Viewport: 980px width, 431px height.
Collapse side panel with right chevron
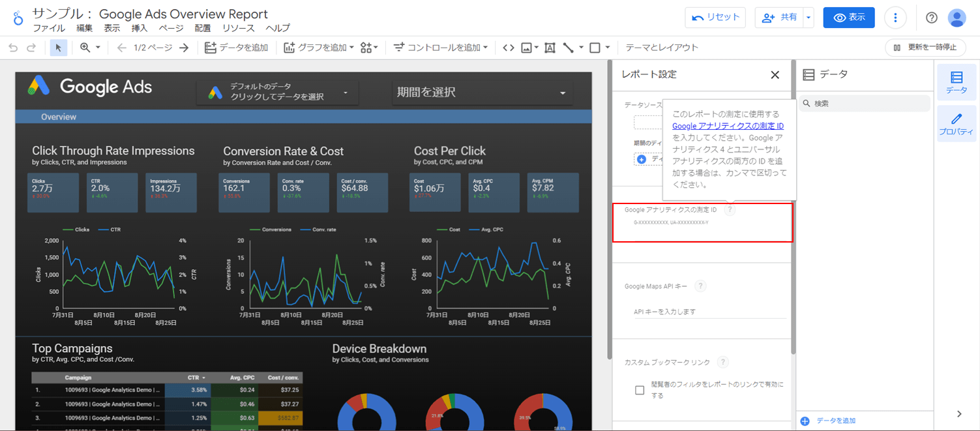pyautogui.click(x=959, y=414)
